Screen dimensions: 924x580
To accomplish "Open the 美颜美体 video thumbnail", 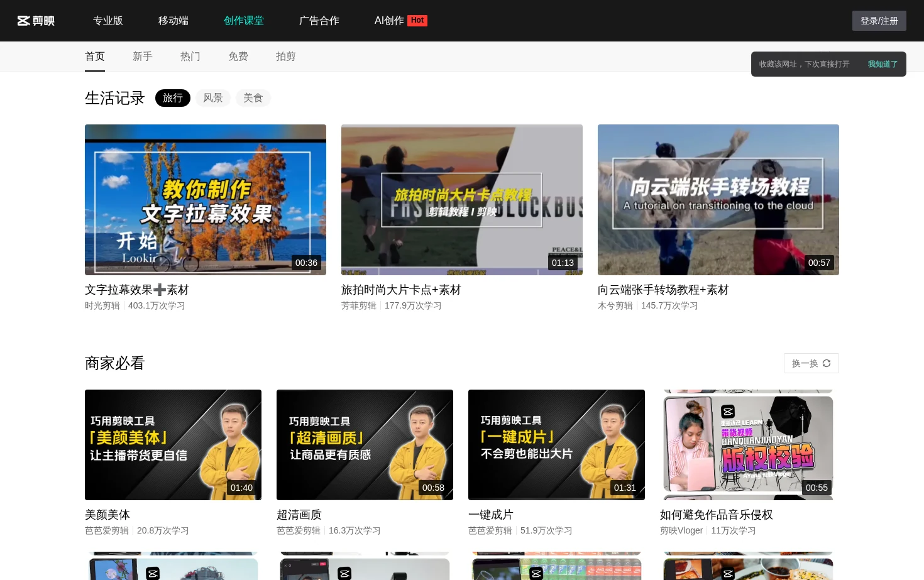I will tap(173, 445).
